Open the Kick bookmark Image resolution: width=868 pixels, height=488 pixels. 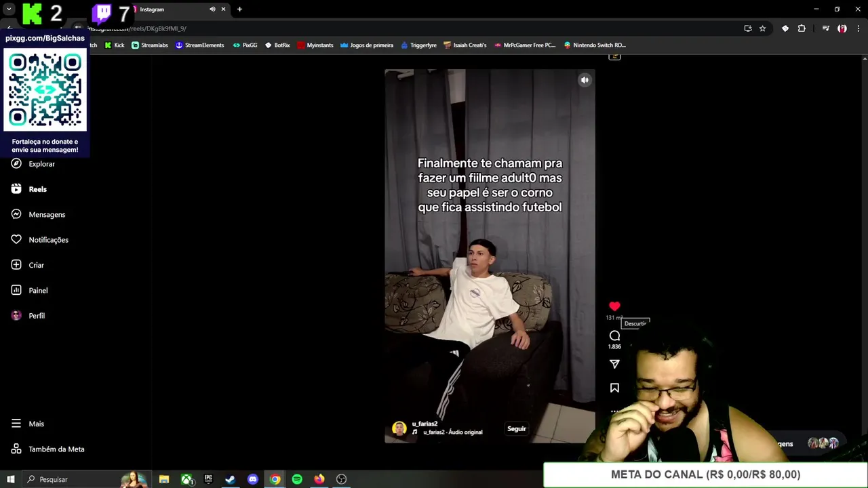115,45
